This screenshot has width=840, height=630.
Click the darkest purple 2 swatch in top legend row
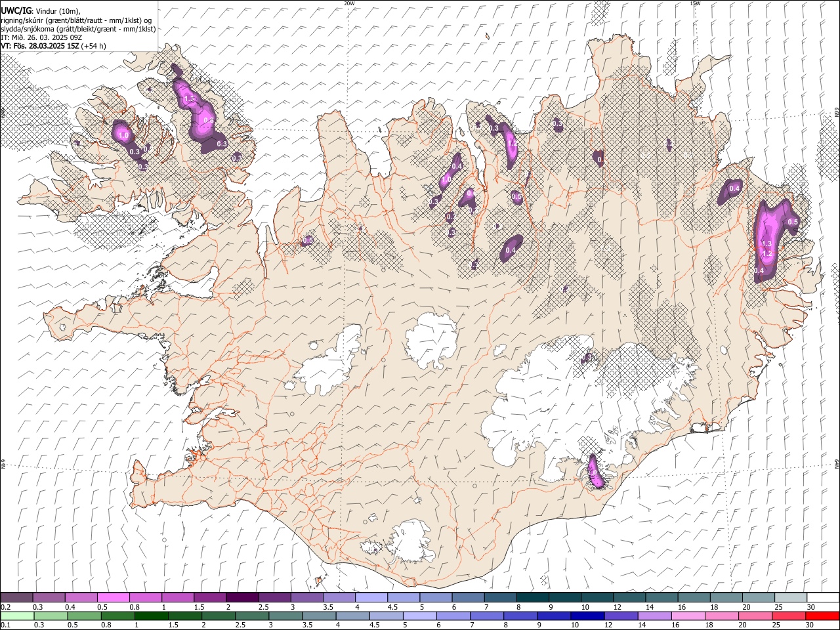pyautogui.click(x=241, y=597)
